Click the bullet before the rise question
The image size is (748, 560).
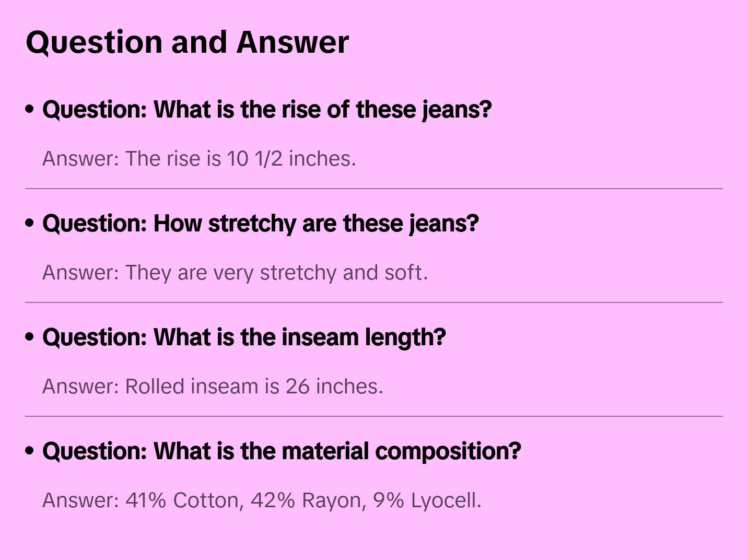(30, 109)
